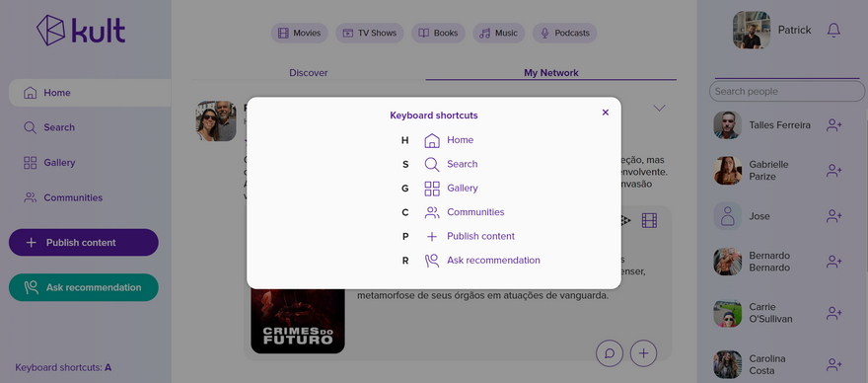This screenshot has width=868, height=383.
Task: Click Carrie O'Sullivan name
Action: 770,313
